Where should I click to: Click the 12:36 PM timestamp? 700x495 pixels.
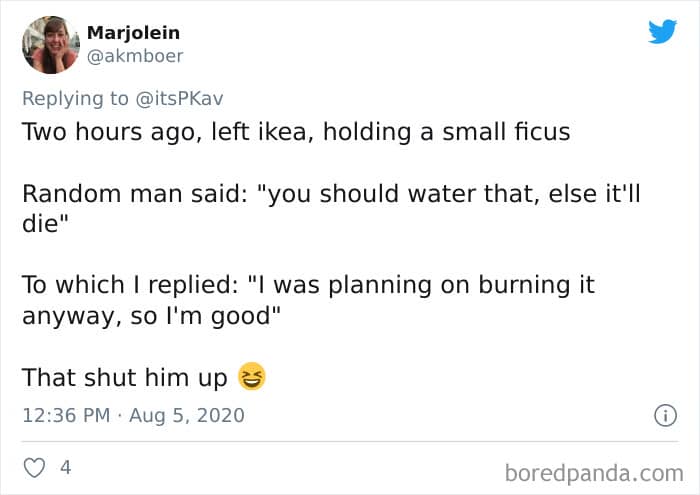point(66,414)
